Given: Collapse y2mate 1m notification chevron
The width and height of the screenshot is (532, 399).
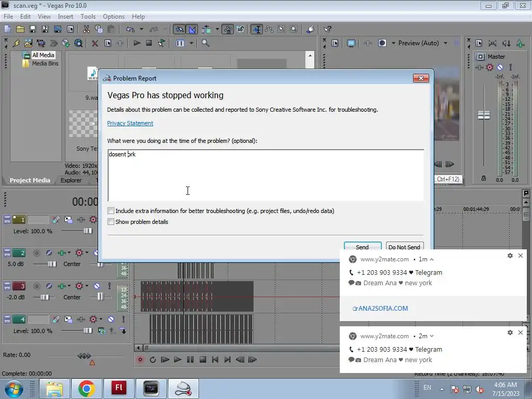Looking at the screenshot, I should tap(432, 259).
